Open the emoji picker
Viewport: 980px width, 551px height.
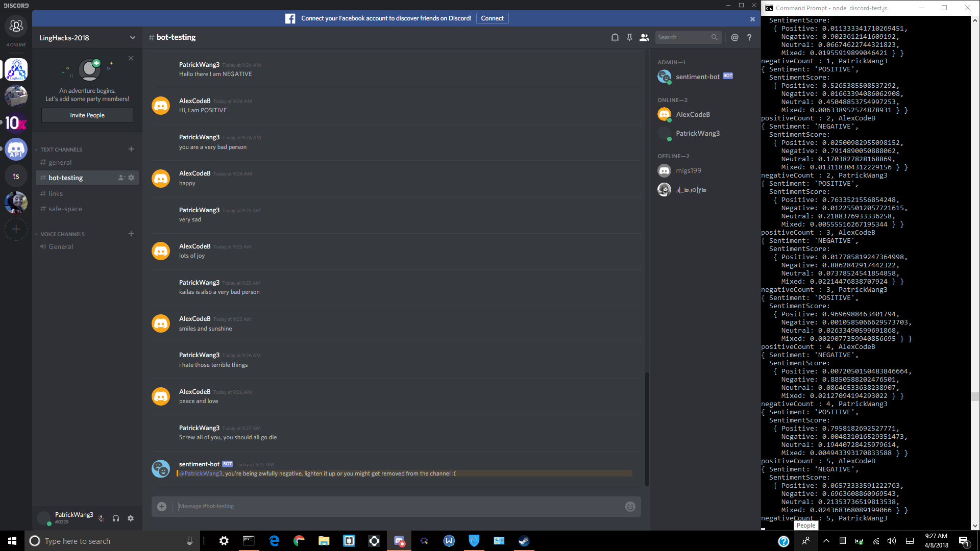tap(630, 507)
